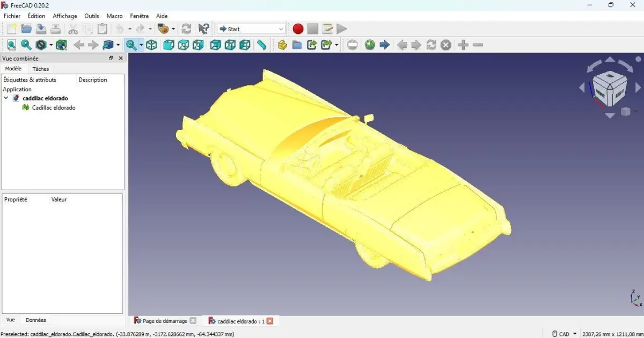Click the Refresh icon in top toolbar
The image size is (644, 338).
(186, 29)
